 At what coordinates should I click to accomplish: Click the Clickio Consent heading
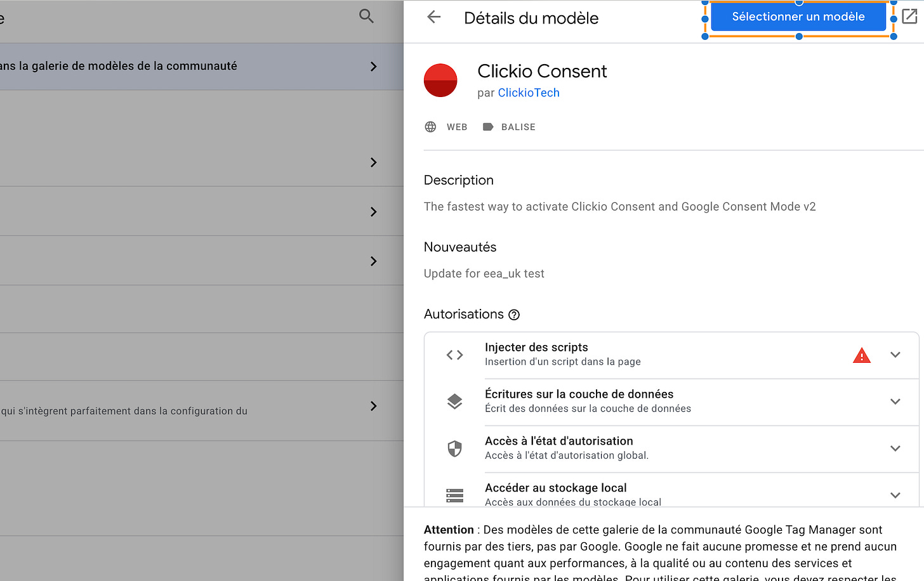542,71
